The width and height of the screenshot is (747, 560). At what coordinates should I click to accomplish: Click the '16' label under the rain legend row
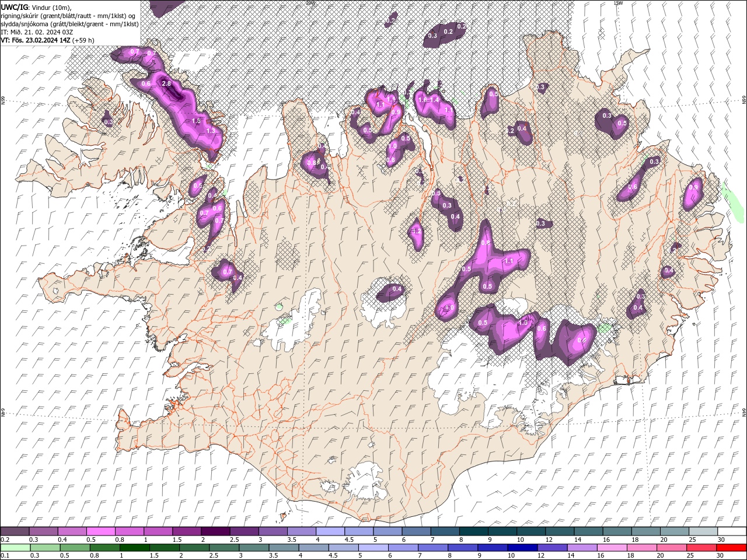click(x=600, y=556)
